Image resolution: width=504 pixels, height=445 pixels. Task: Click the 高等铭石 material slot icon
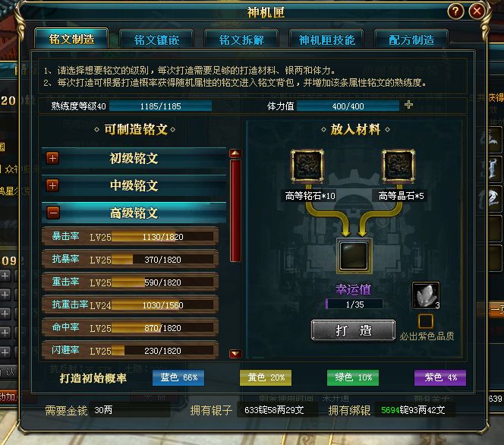coord(307,166)
